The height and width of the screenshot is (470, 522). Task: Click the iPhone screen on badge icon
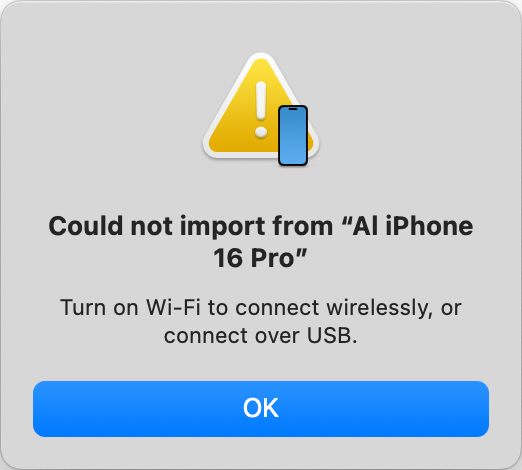pos(293,137)
